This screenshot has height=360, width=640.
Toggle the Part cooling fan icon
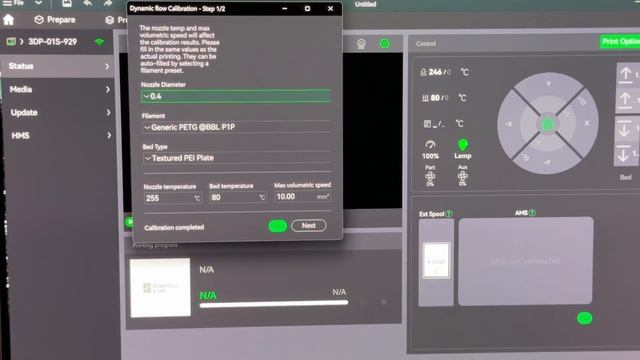[430, 176]
